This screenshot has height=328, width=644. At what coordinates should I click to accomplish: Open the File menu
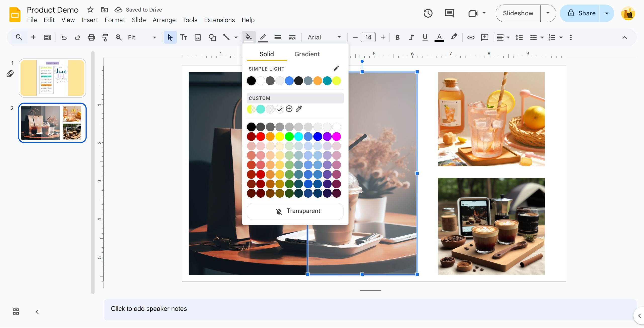(x=32, y=20)
